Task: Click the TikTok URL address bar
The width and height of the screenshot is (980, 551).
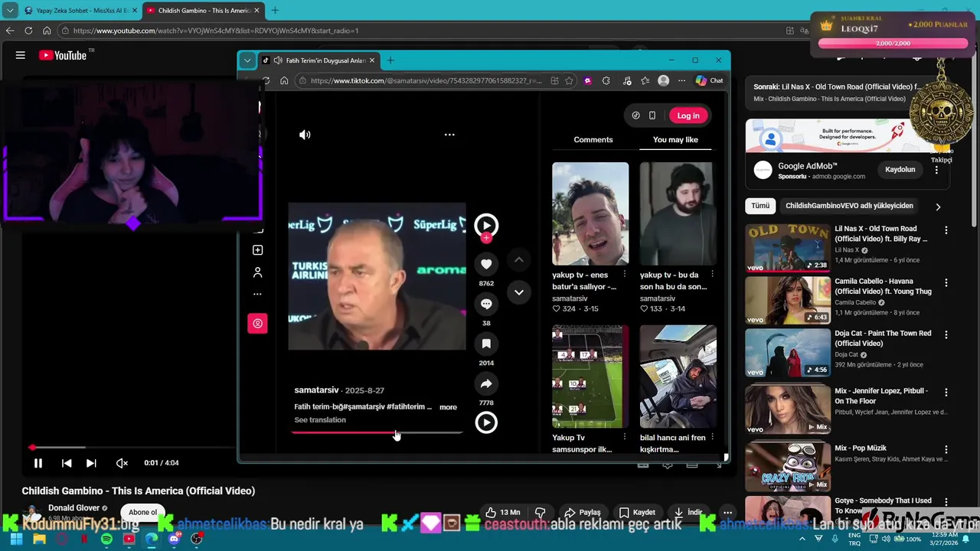Action: click(426, 80)
